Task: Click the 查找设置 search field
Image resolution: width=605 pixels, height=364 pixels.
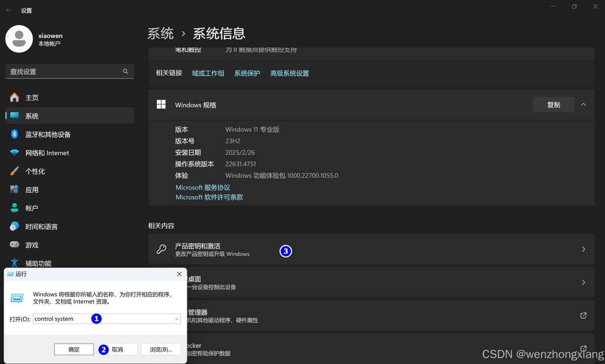Action: (x=70, y=72)
